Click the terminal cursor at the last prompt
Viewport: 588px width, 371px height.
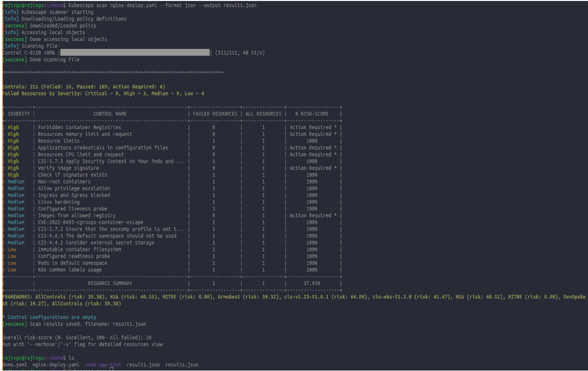click(x=112, y=370)
